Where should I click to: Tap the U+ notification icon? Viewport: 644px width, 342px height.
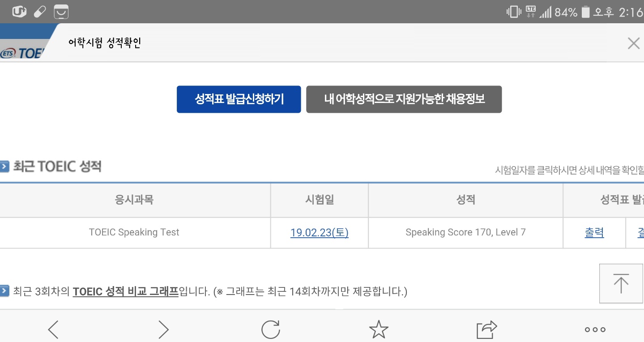pos(19,12)
